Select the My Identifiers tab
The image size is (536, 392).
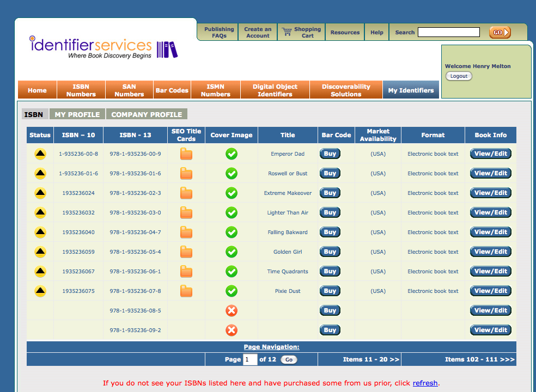411,90
